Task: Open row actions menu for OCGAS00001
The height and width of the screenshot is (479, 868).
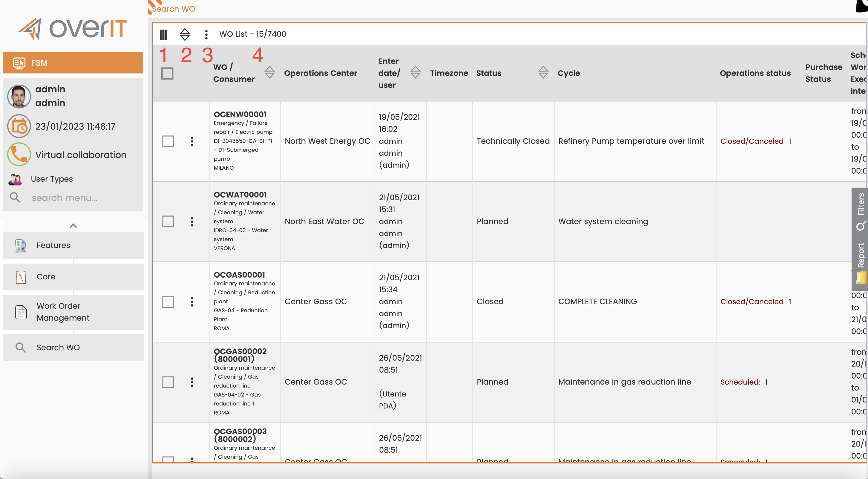Action: (192, 302)
